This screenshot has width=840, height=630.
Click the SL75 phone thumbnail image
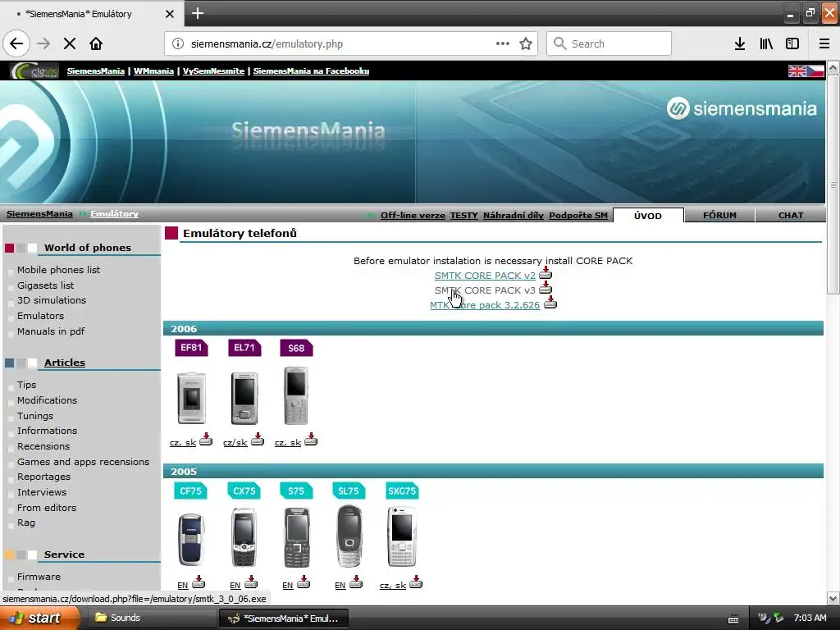click(x=349, y=536)
